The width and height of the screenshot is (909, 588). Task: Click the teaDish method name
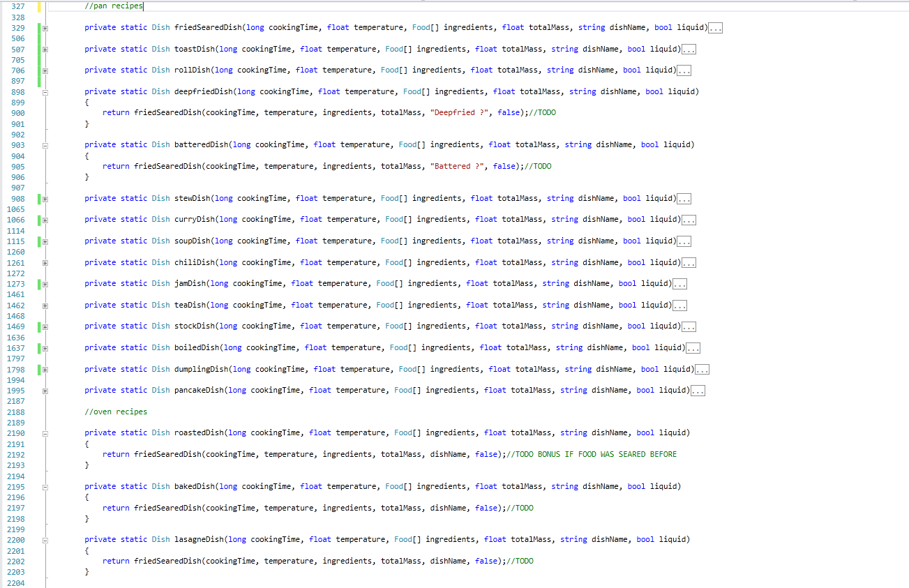pos(190,305)
